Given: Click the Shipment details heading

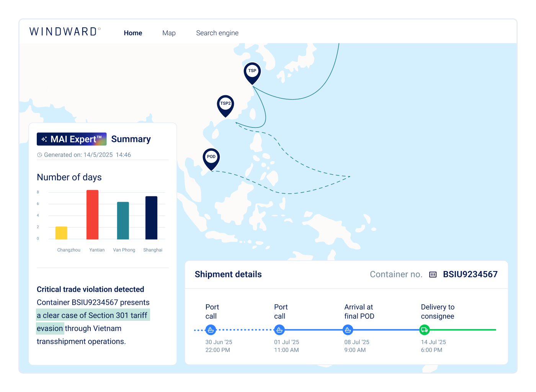Looking at the screenshot, I should tap(228, 274).
